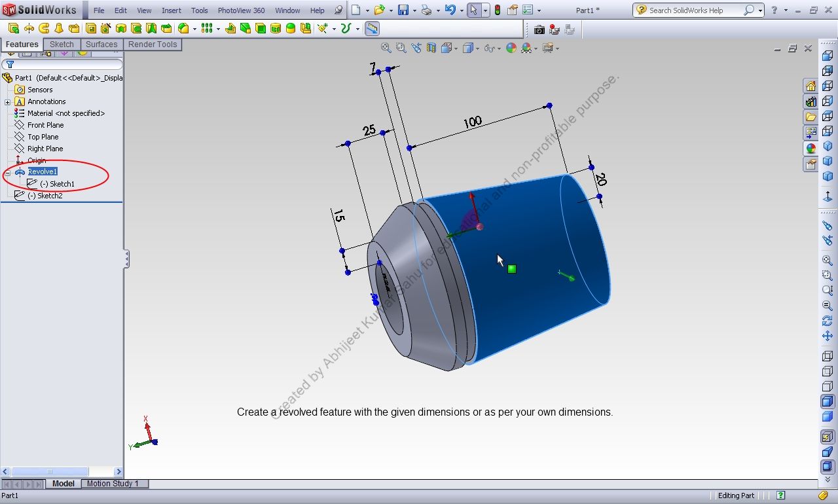Select Front Plane in feature tree
Image resolution: width=838 pixels, height=504 pixels.
click(45, 125)
